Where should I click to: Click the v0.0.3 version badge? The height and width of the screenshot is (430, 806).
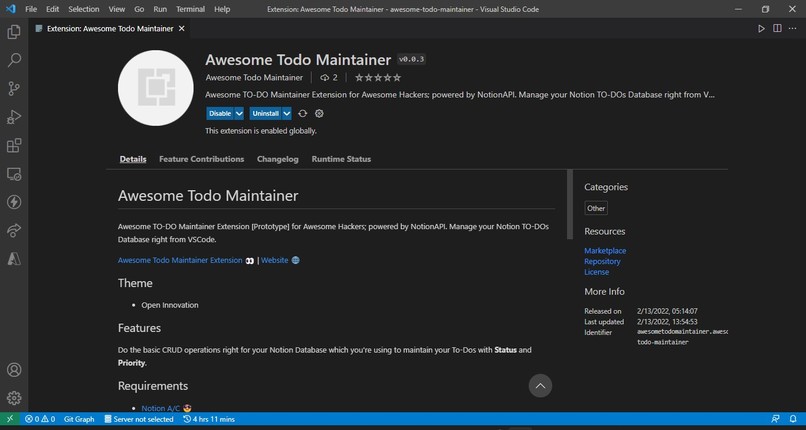[x=411, y=60]
